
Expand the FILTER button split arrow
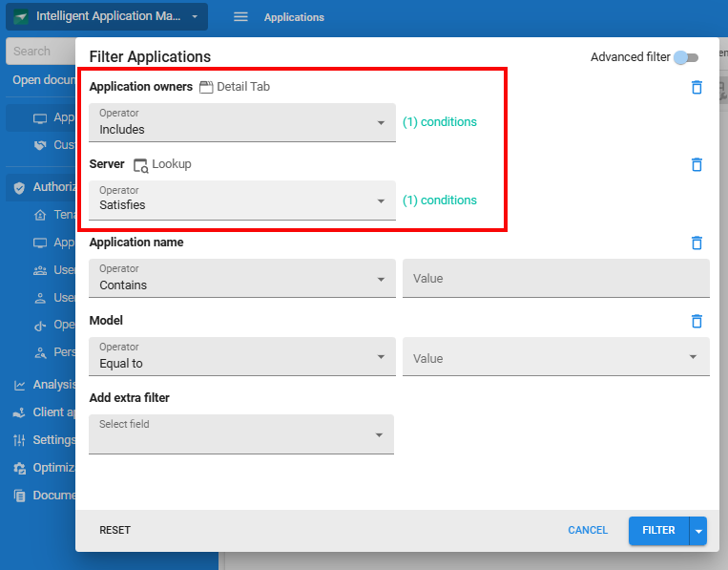click(698, 531)
